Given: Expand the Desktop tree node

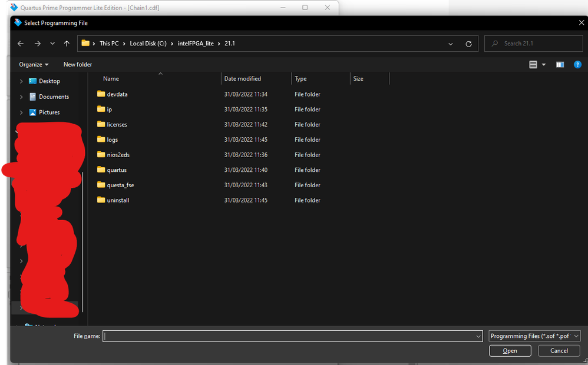Looking at the screenshot, I should click(x=22, y=81).
